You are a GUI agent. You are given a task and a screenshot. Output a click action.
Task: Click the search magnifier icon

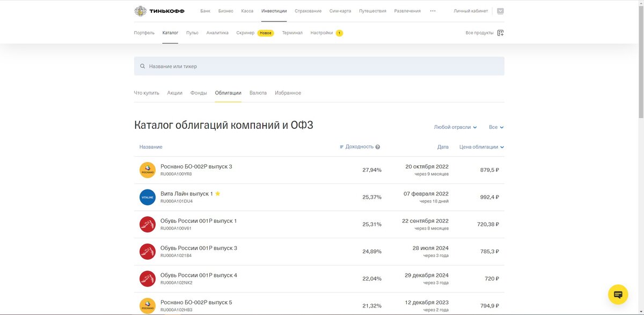[x=142, y=67]
